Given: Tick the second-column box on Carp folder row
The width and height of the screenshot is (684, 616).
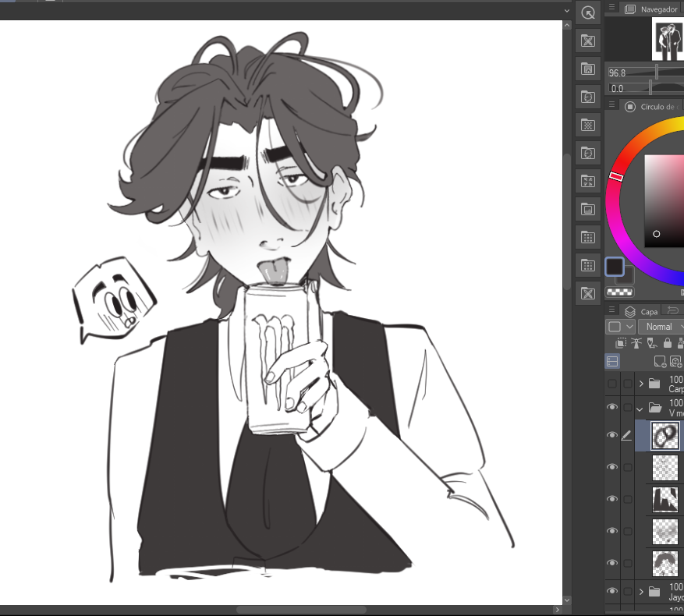Looking at the screenshot, I should [627, 384].
